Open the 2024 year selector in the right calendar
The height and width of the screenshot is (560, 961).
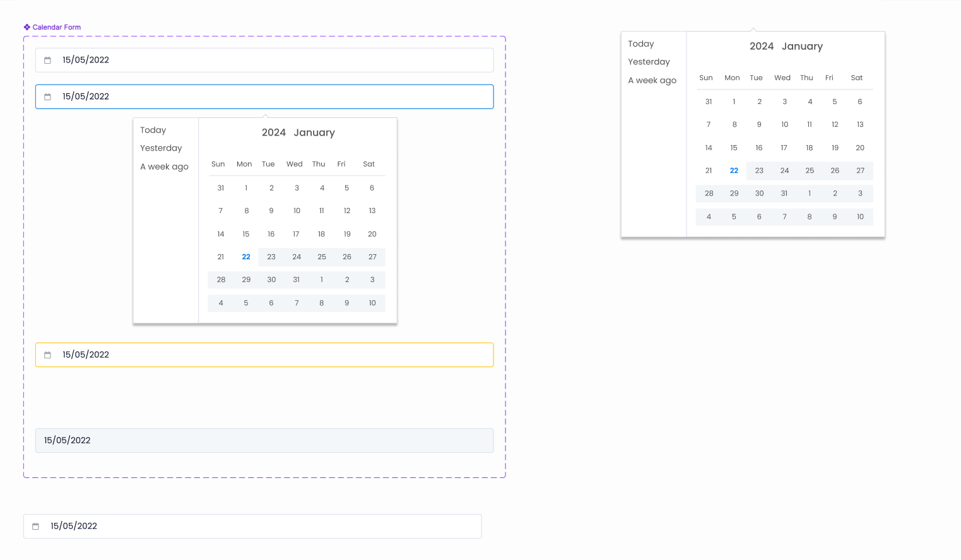[761, 46]
